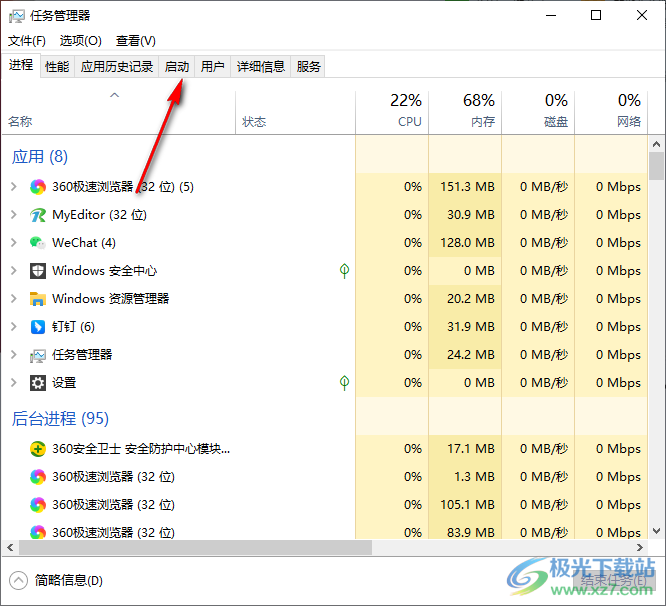Switch to the 详细信息 tab
The width and height of the screenshot is (666, 606).
[260, 66]
